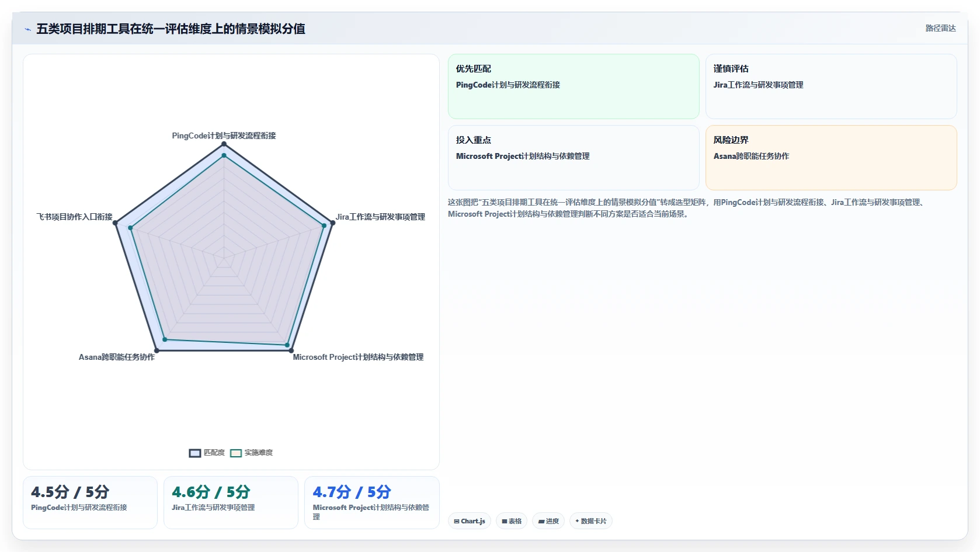
Task: Click the dark 匹配度 data point at Jira vertex
Action: tap(332, 223)
